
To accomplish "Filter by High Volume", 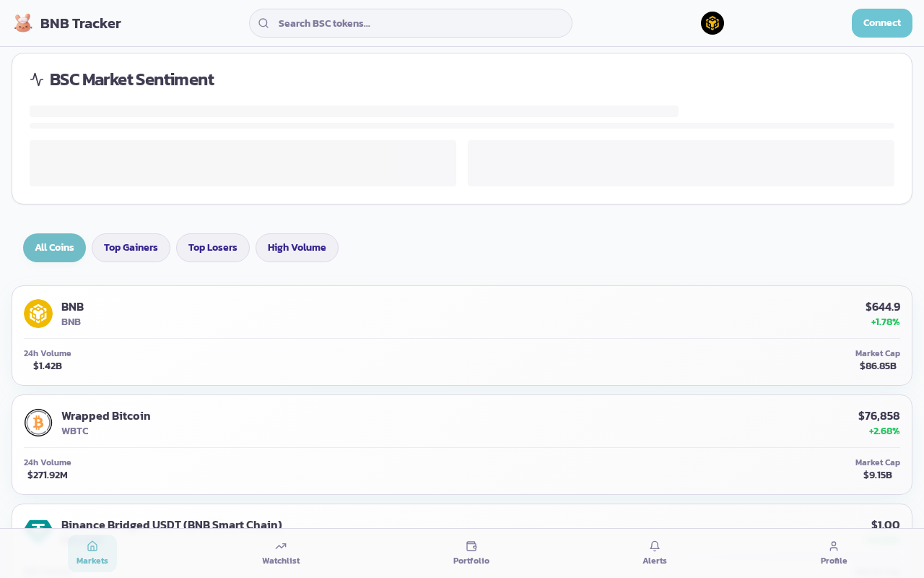I will pos(297,248).
